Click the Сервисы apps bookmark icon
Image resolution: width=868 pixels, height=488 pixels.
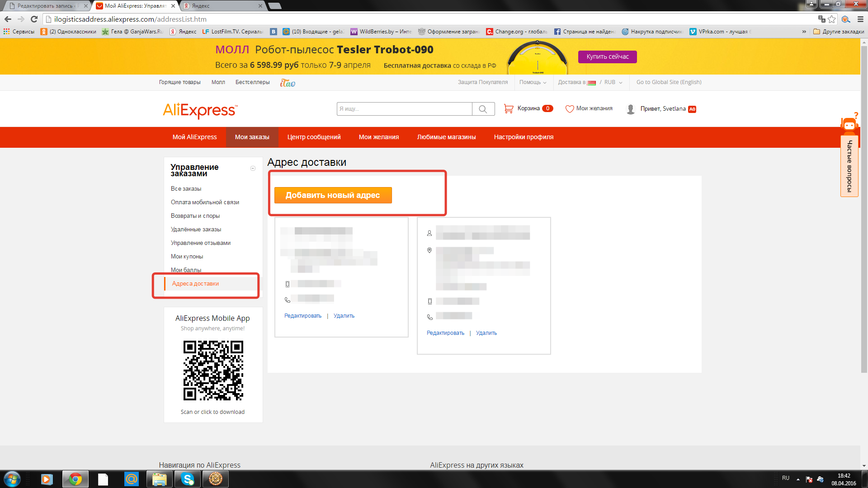6,32
